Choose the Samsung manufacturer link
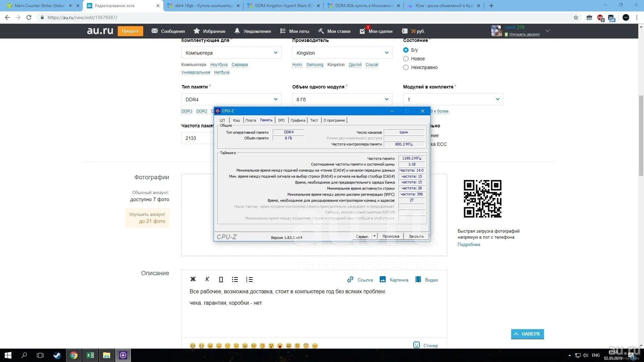644x362 pixels. click(x=315, y=64)
